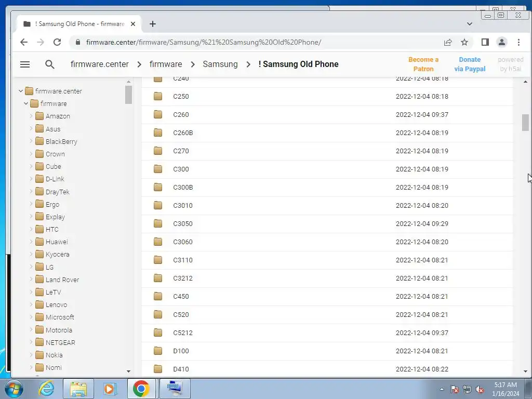This screenshot has width=532, height=399.
Task: Click sidebar scroll down arrow
Action: pos(128,371)
